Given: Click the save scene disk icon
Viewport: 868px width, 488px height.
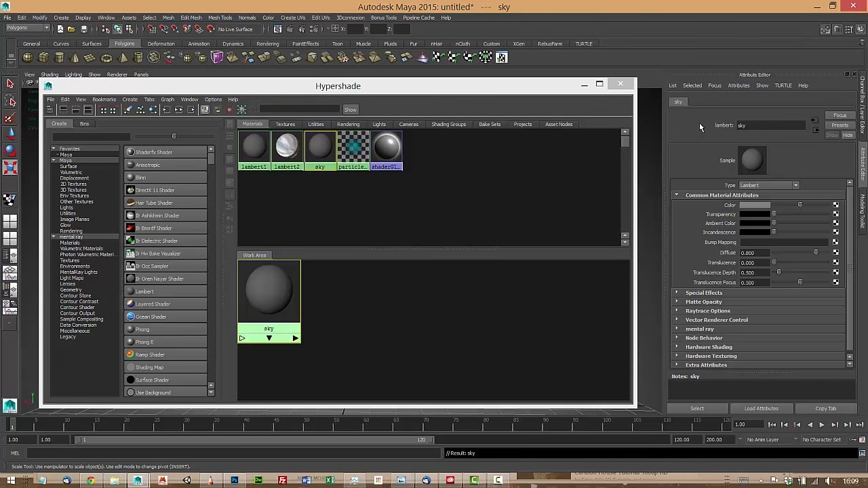Looking at the screenshot, I should click(83, 28).
